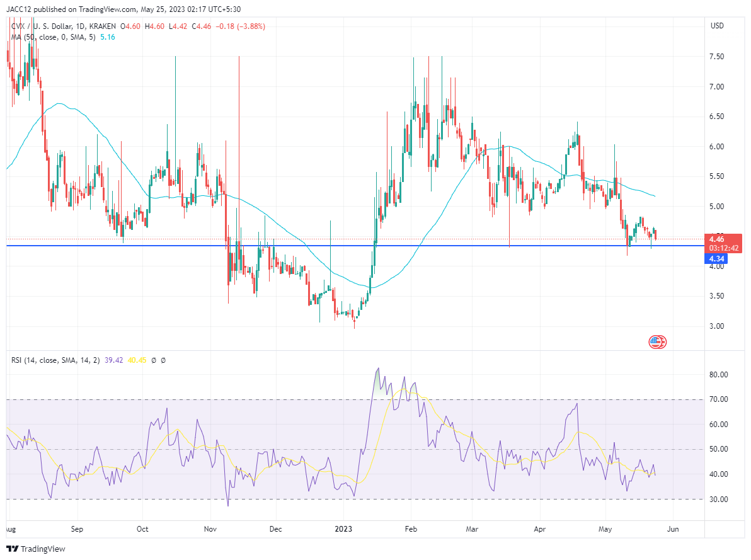Select the RSI (14, close, SMA, 14, 2) legend
The width and height of the screenshot is (751, 560).
coord(55,360)
